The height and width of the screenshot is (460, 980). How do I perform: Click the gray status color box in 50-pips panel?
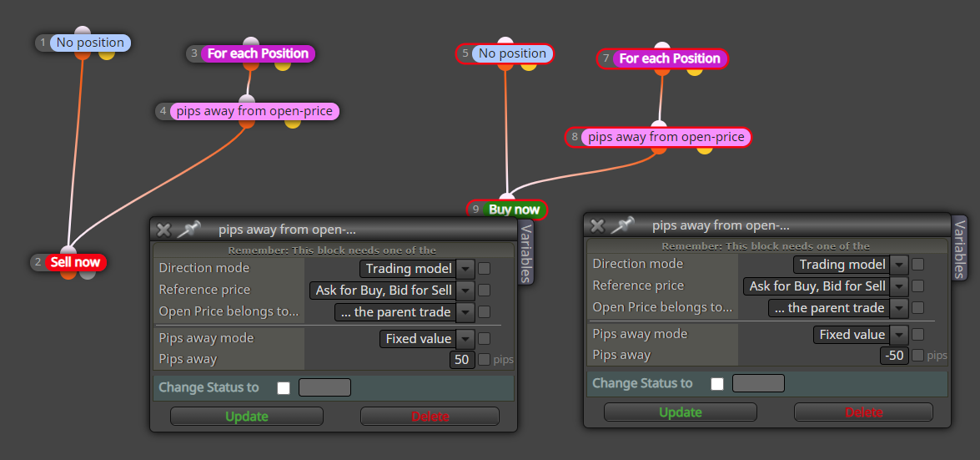325,387
